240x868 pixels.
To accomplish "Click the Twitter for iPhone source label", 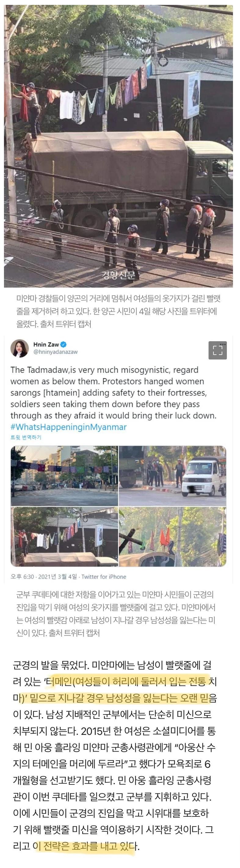I will pyautogui.click(x=104, y=576).
